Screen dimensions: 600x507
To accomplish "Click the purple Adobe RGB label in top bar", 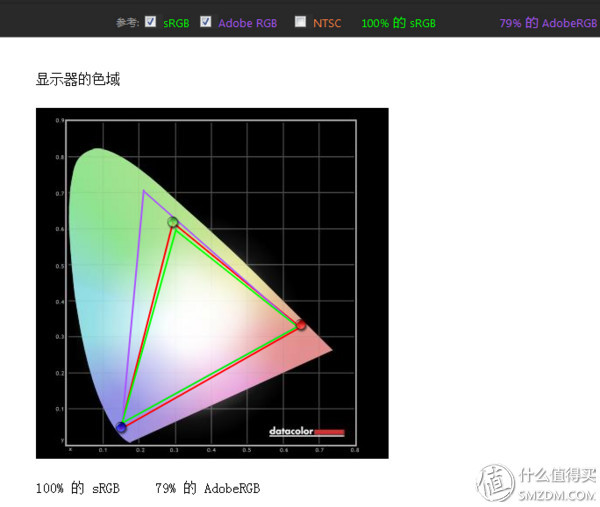I will point(249,22).
